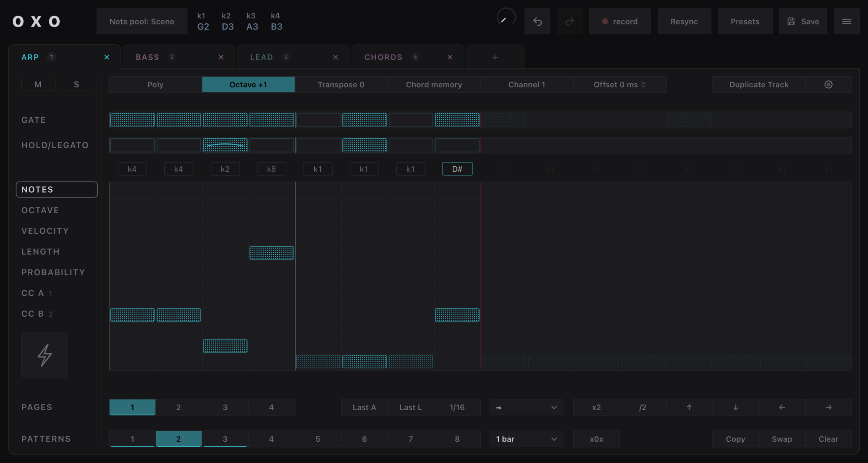Open the 1 bar length dropdown
The height and width of the screenshot is (463, 868).
click(x=527, y=439)
